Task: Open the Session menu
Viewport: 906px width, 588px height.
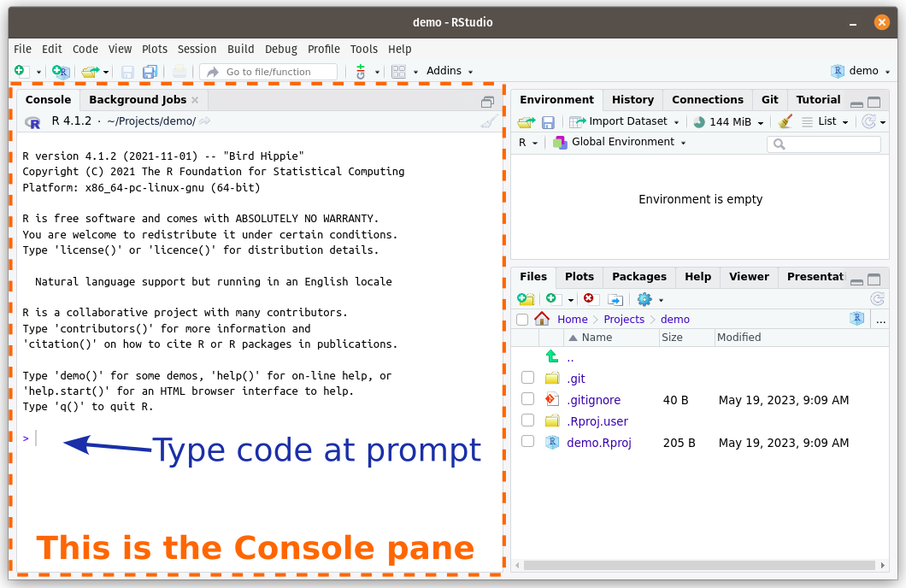Action: pos(197,49)
